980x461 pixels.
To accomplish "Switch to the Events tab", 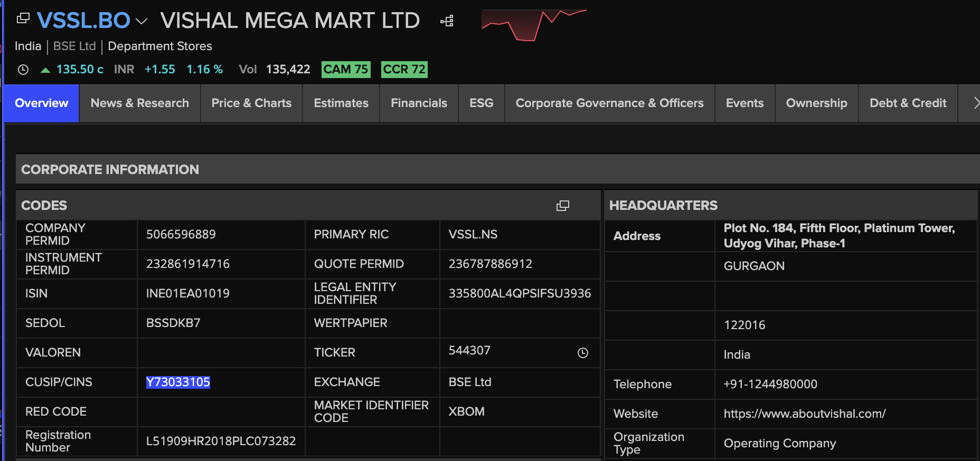I will pyautogui.click(x=745, y=103).
